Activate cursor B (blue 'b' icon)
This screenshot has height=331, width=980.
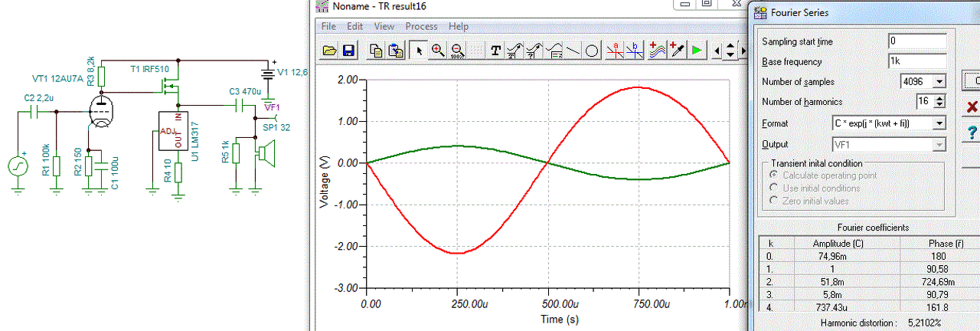pyautogui.click(x=634, y=51)
